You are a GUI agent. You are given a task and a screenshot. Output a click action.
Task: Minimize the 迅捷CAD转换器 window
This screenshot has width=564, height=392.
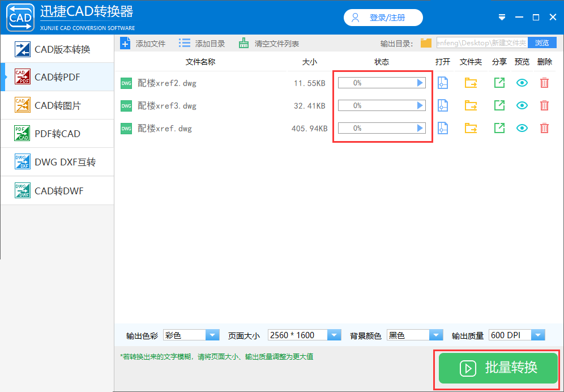519,18
